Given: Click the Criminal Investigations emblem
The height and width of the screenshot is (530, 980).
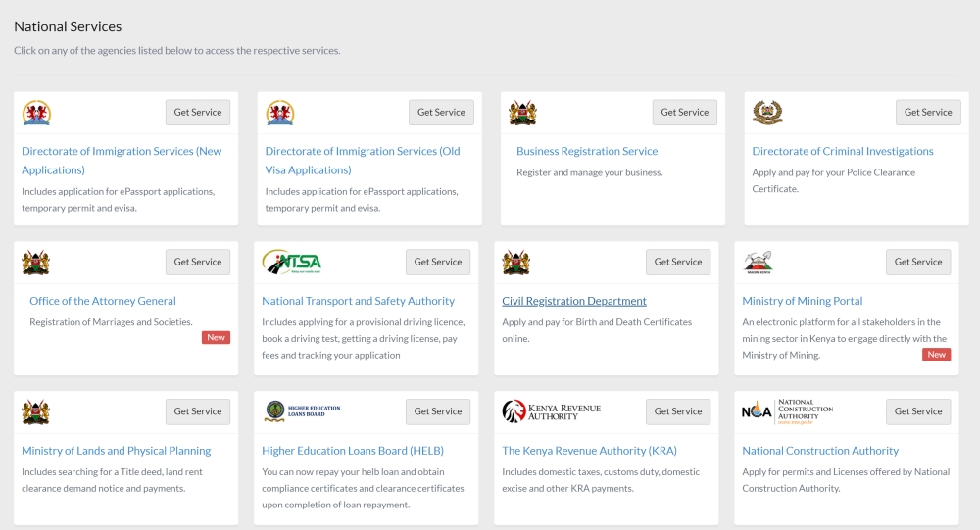Looking at the screenshot, I should 767,113.
